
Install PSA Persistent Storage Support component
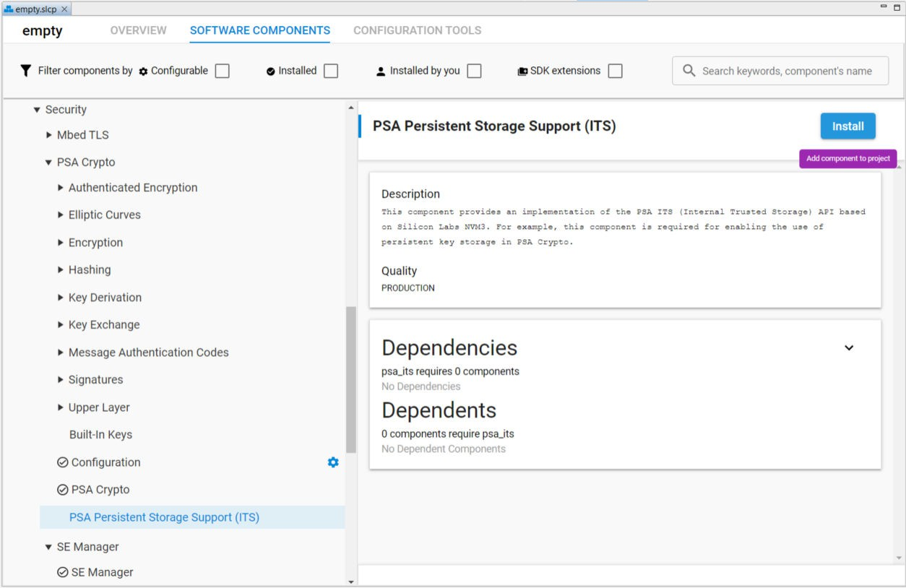click(x=847, y=126)
